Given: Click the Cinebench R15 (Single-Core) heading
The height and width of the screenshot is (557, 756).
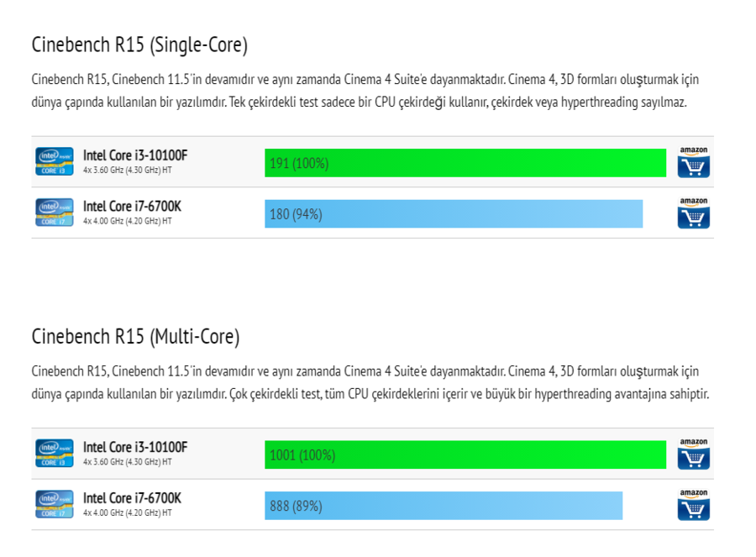Looking at the screenshot, I should coord(139,45).
